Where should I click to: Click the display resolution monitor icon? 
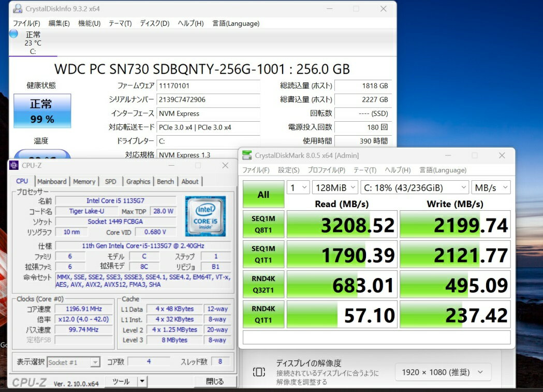pos(259,372)
